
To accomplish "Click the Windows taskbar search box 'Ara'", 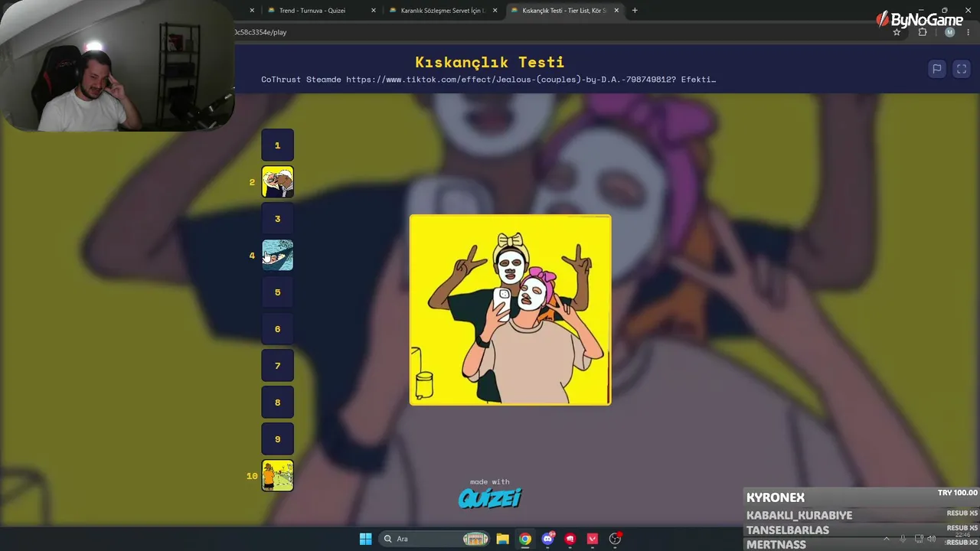I will coord(435,539).
